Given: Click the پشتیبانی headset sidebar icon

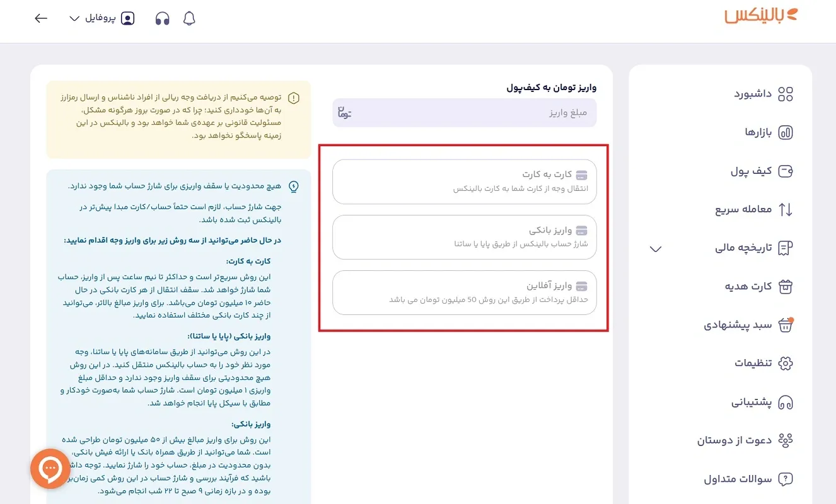Looking at the screenshot, I should click(x=786, y=402).
